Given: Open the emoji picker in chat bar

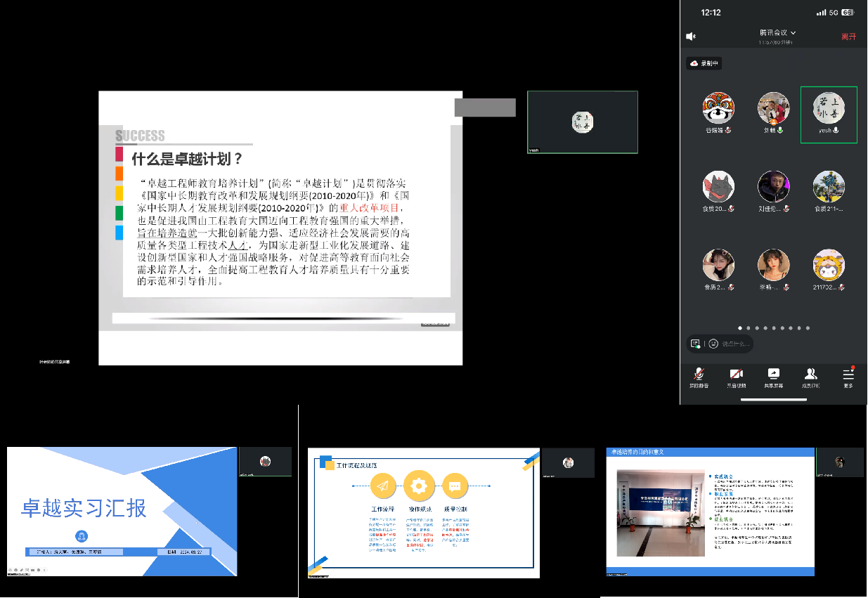Looking at the screenshot, I should tap(713, 344).
